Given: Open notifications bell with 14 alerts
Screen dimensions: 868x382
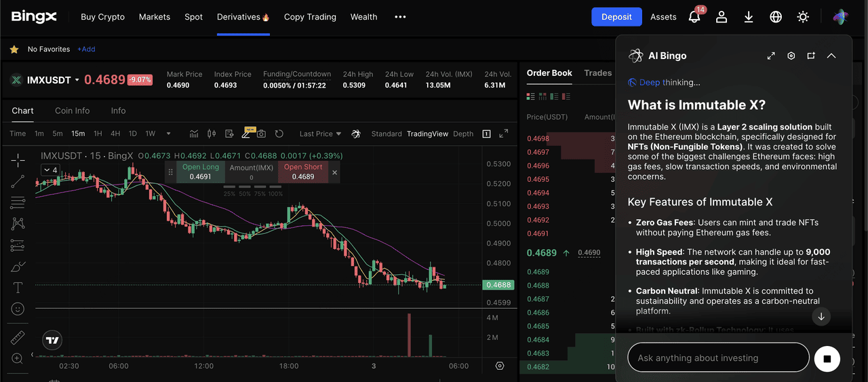Looking at the screenshot, I should point(694,17).
